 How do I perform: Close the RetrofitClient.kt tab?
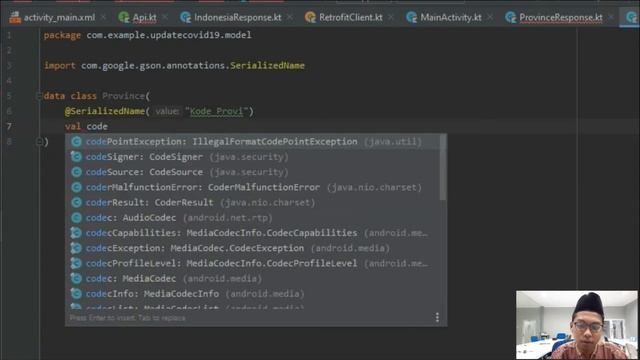[x=391, y=18]
